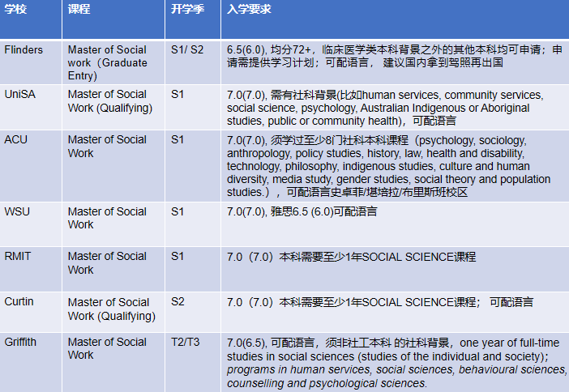Click Curtin's S2 intake cell

(x=178, y=302)
